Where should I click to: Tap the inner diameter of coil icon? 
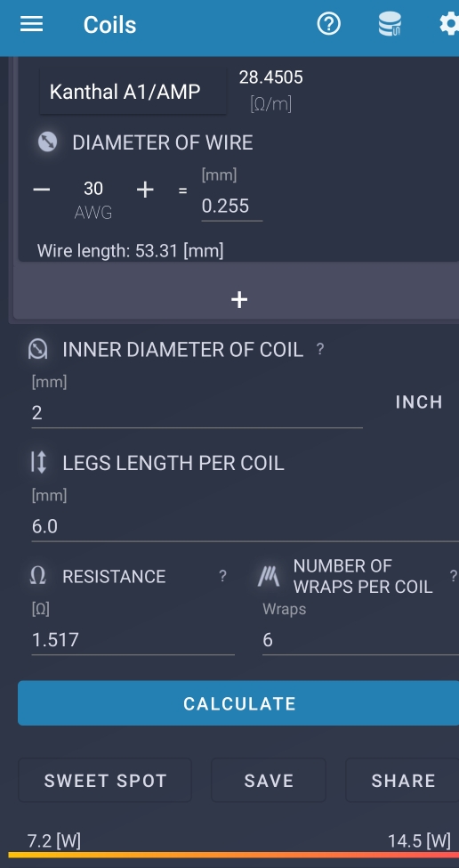pyautogui.click(x=37, y=349)
